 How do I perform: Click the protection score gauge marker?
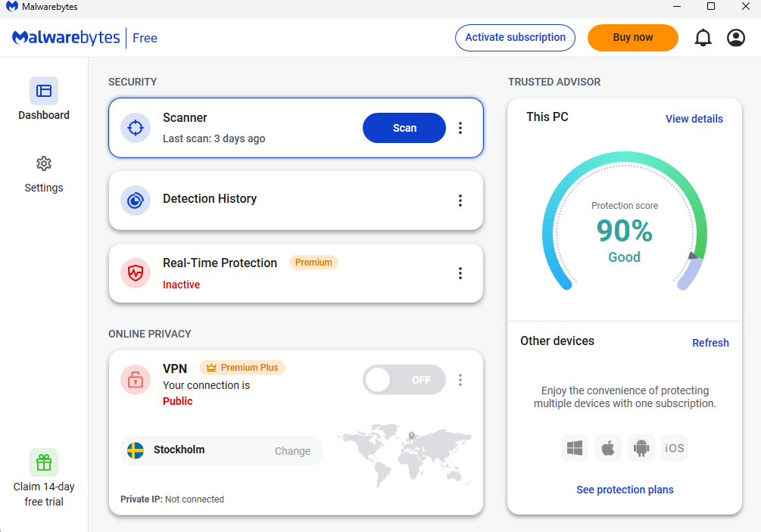click(x=692, y=257)
